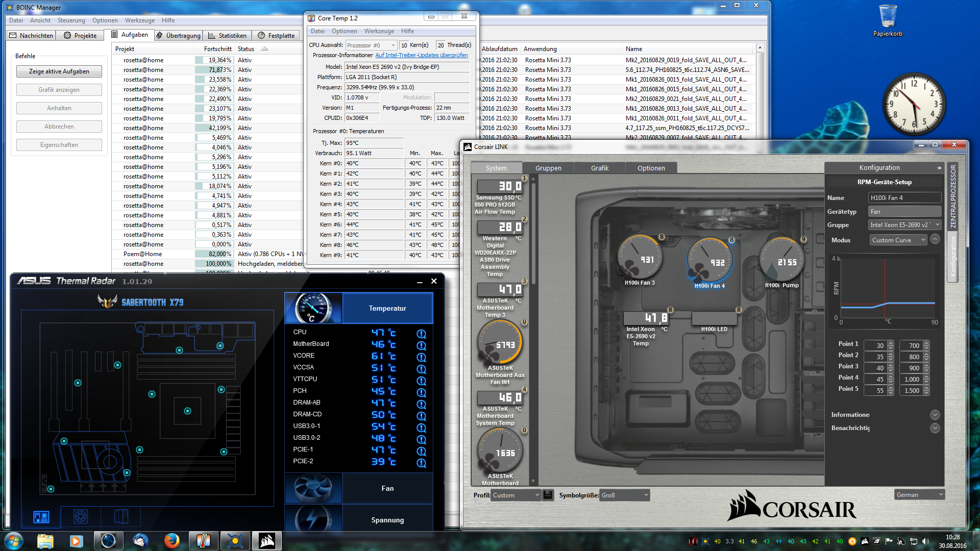
Task: Click the info icon beside MotherBoard temperature
Action: pyautogui.click(x=421, y=345)
